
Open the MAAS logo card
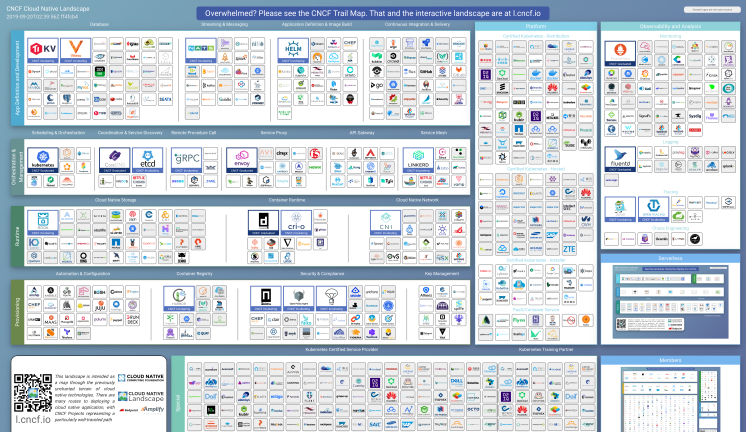50,319
